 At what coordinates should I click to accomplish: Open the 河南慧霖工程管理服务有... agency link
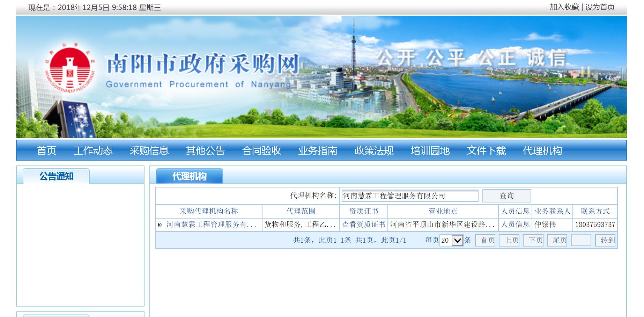point(211,224)
